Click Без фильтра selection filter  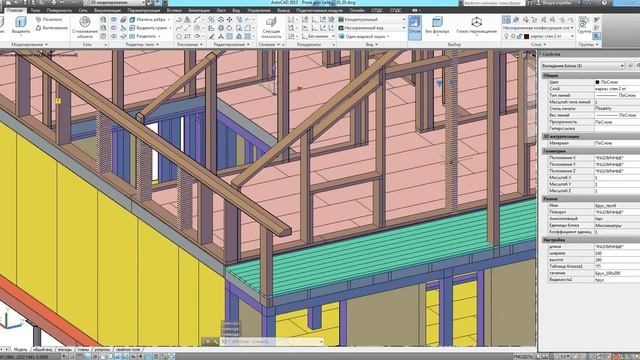(437, 25)
